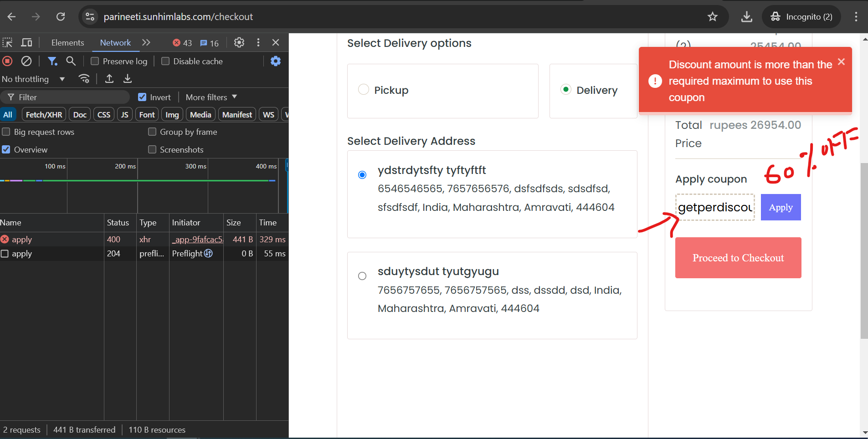Select the Pickup delivery option
This screenshot has height=439, width=868.
(x=364, y=90)
